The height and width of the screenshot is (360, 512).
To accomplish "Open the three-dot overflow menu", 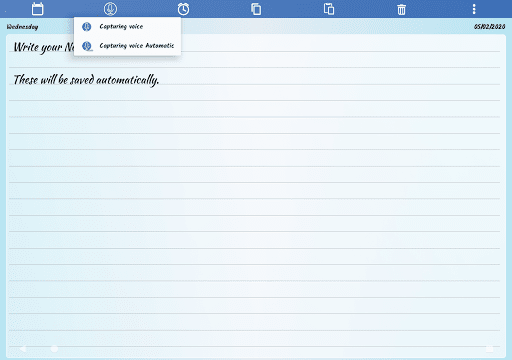I will coord(474,9).
